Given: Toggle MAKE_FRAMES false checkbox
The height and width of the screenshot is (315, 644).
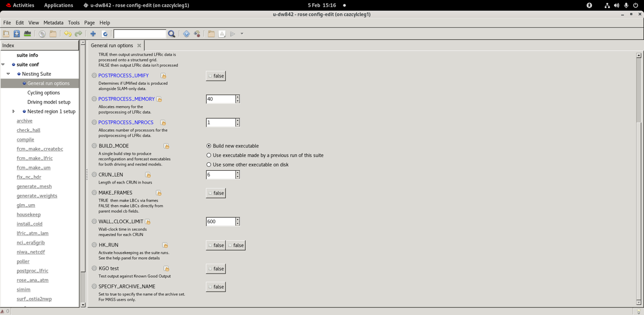Looking at the screenshot, I should pyautogui.click(x=216, y=193).
